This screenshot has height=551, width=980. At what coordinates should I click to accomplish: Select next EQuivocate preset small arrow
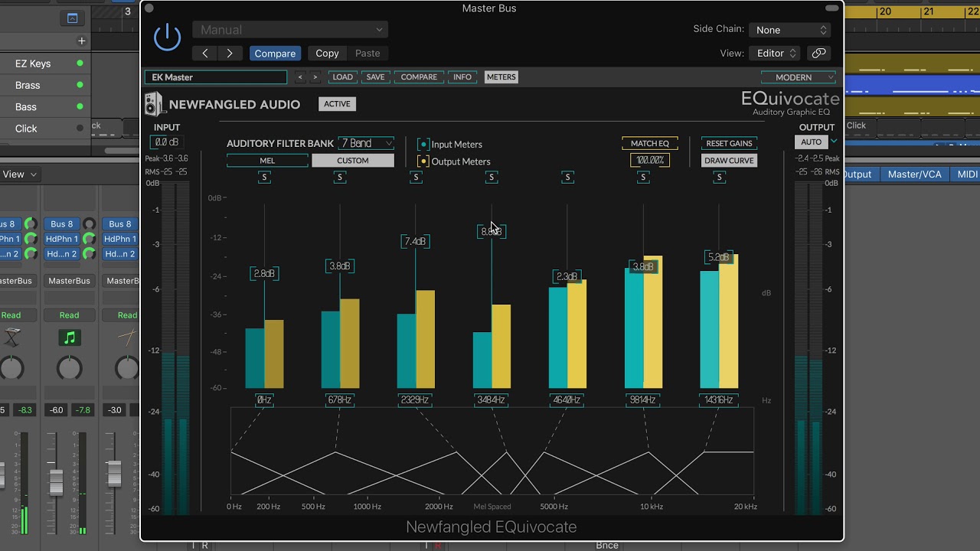click(315, 77)
